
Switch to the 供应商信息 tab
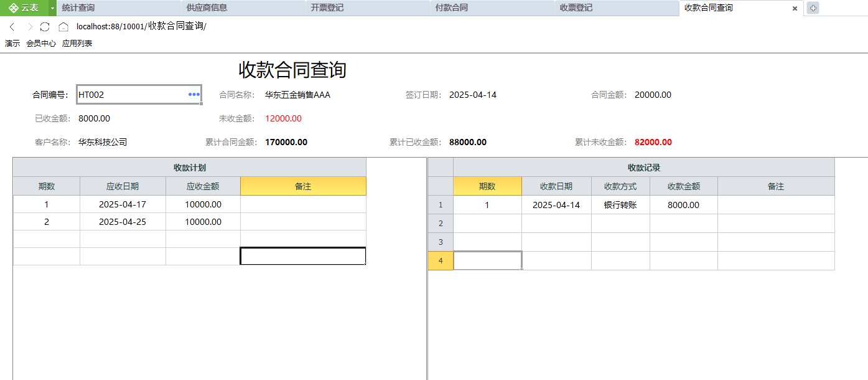pyautogui.click(x=243, y=8)
